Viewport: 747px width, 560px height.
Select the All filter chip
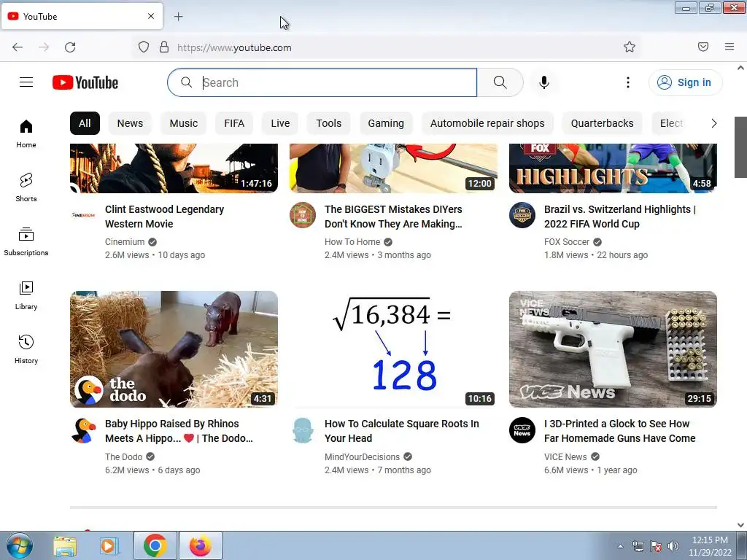point(85,123)
